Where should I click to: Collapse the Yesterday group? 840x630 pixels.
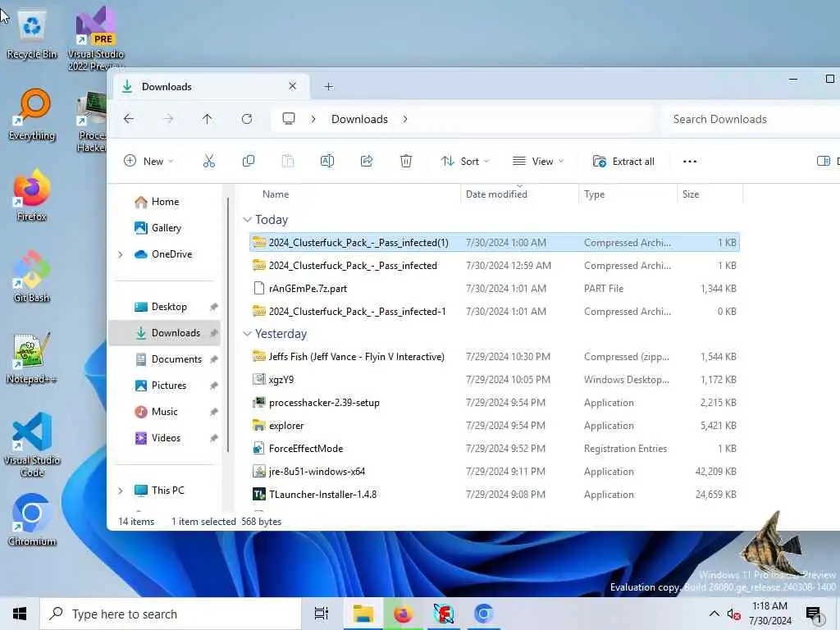coord(247,334)
